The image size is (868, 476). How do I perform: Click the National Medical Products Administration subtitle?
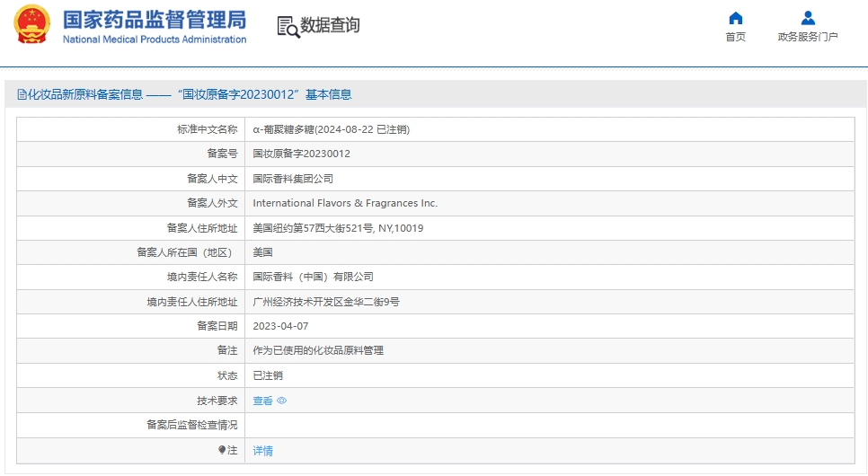(154, 40)
